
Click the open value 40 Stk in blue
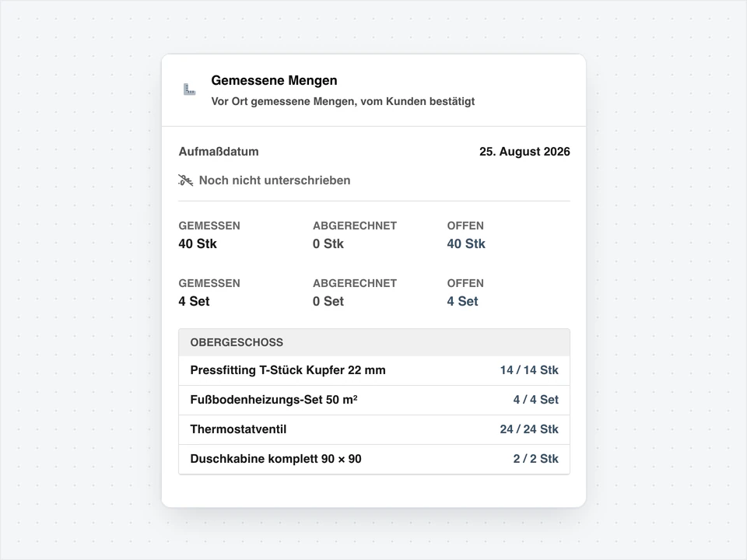pos(466,243)
